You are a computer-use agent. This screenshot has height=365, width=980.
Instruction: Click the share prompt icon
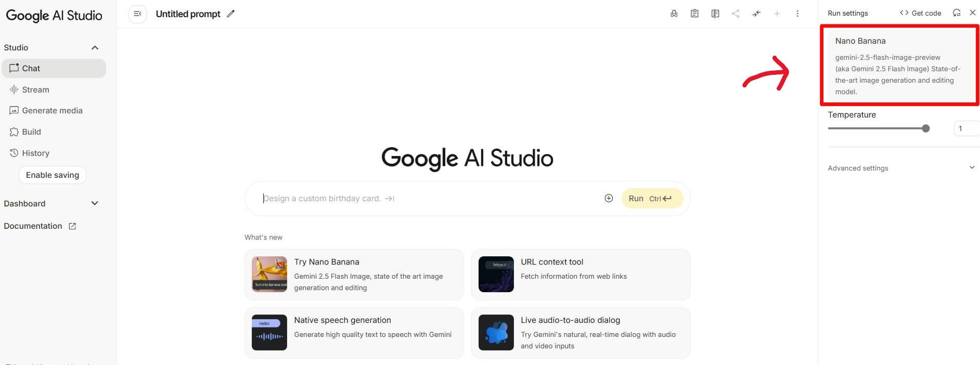(x=736, y=14)
